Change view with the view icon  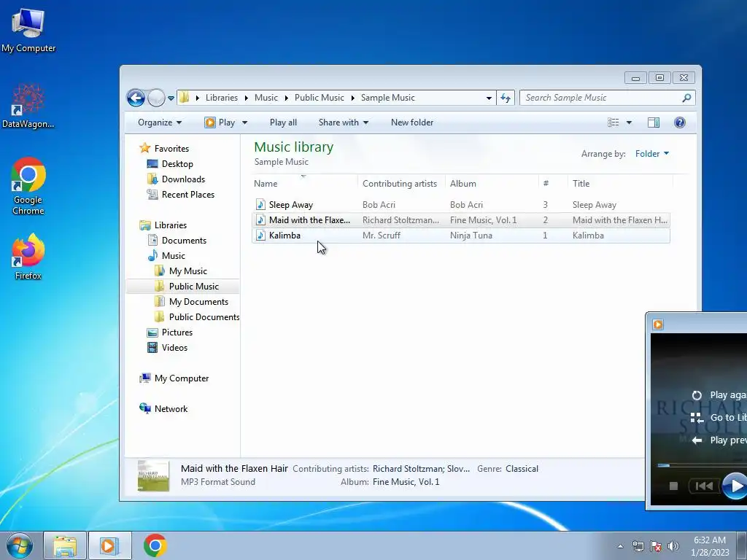[613, 122]
